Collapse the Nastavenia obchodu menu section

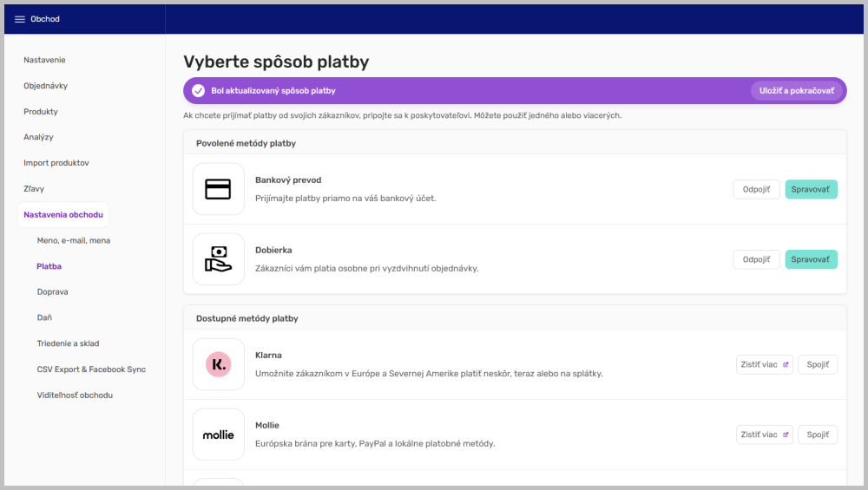pos(63,214)
